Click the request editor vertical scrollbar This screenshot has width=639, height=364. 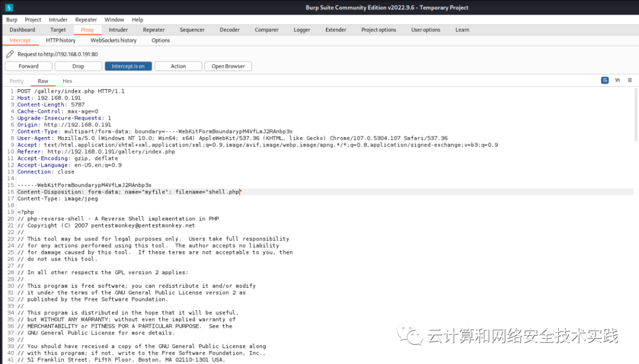pos(635,115)
